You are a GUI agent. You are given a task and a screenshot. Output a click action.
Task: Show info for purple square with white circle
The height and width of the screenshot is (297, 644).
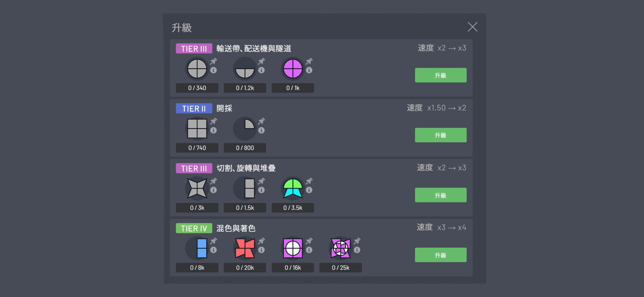coord(309,250)
